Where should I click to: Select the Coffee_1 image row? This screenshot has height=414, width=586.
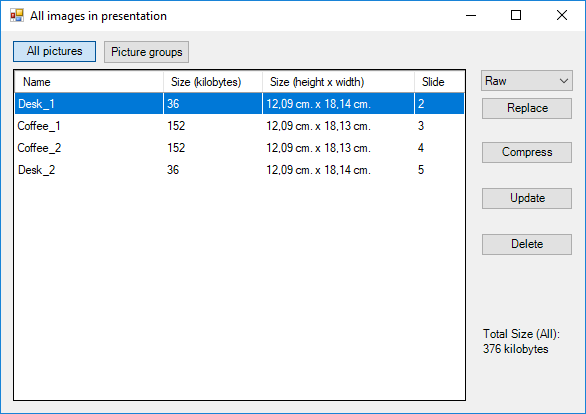click(x=240, y=126)
